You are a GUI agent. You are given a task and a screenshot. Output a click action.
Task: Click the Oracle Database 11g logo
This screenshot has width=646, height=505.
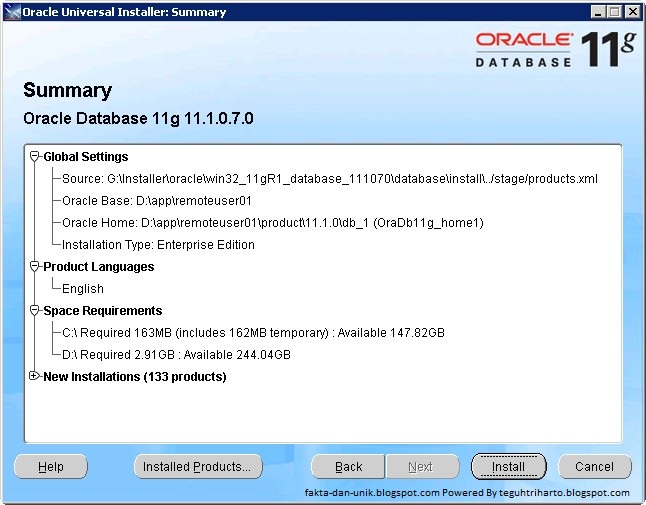tap(556, 49)
